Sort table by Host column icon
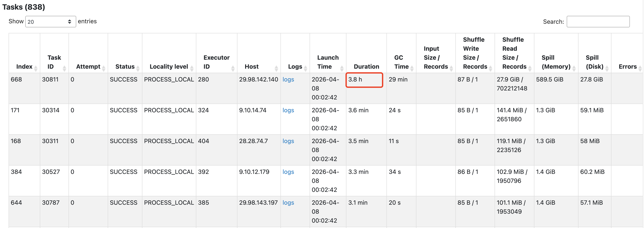Image resolution: width=644 pixels, height=228 pixels. (x=276, y=68)
